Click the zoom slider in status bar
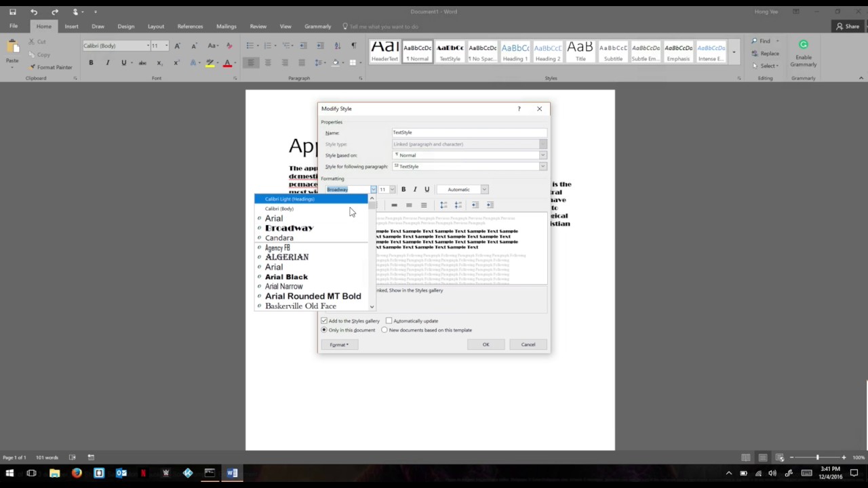Image resolution: width=868 pixels, height=488 pixels. (817, 457)
